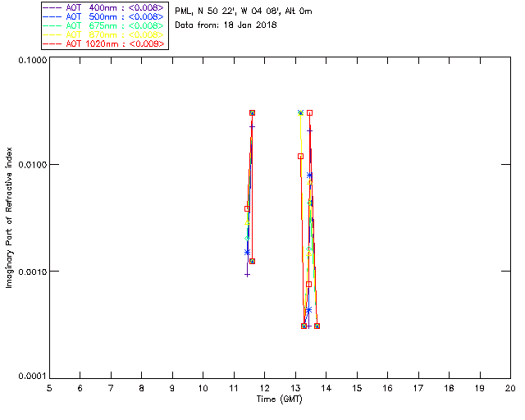This screenshot has width=525, height=420.
Task: Click the blue asterisk marker near 0.0015 at 11.4h
Action: point(247,252)
